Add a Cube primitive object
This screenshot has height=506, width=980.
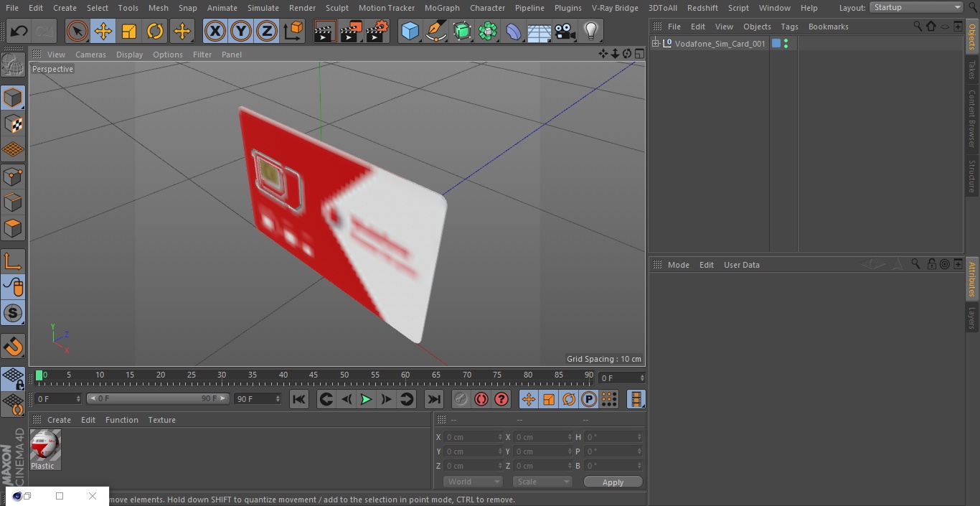pyautogui.click(x=410, y=31)
